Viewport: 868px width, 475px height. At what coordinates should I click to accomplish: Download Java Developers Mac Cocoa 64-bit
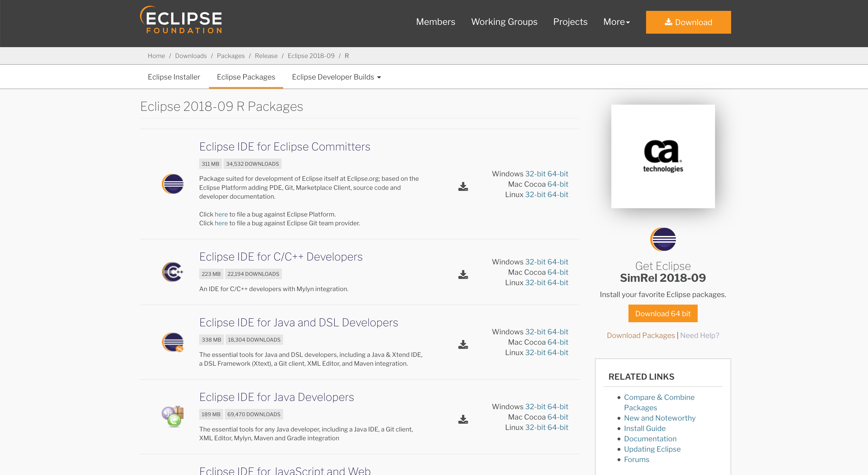[558, 417]
